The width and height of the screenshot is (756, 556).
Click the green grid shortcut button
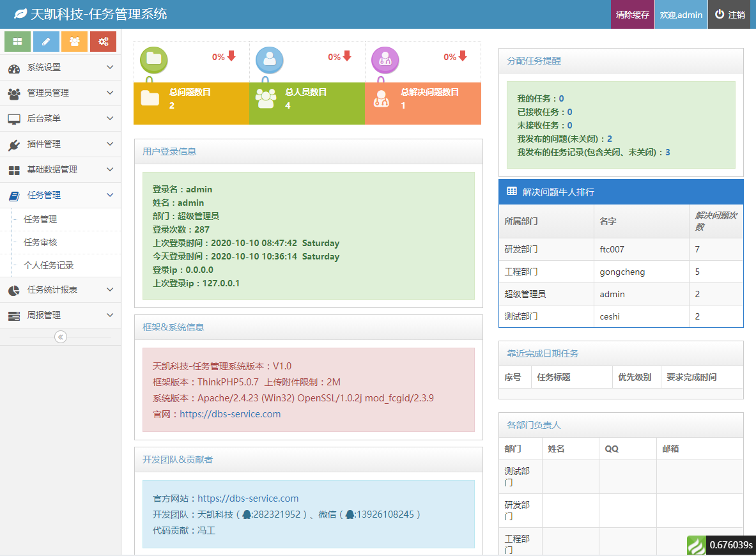[17, 42]
